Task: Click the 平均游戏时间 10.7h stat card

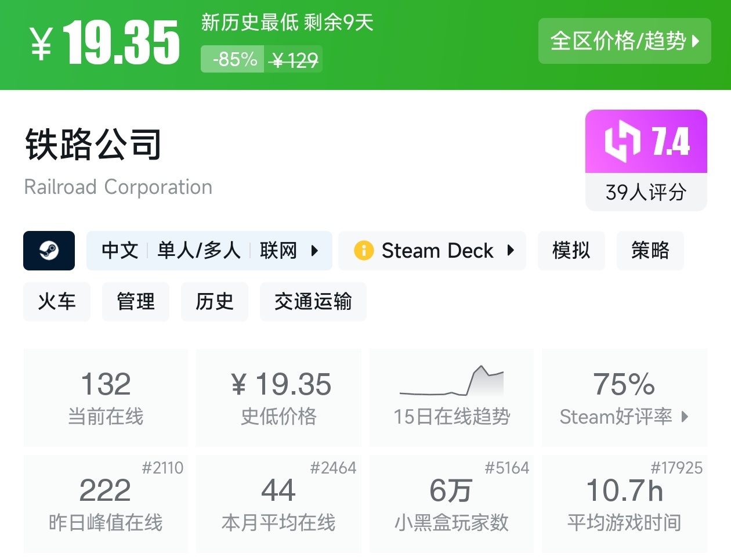Action: coord(624,504)
